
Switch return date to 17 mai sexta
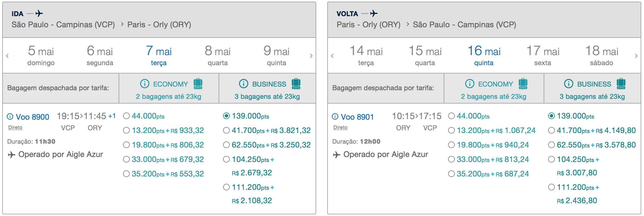[x=543, y=55]
